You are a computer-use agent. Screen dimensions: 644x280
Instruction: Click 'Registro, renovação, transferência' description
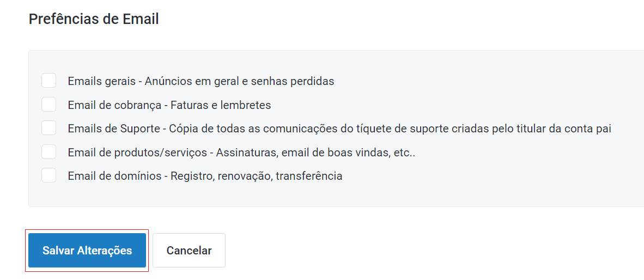257,176
